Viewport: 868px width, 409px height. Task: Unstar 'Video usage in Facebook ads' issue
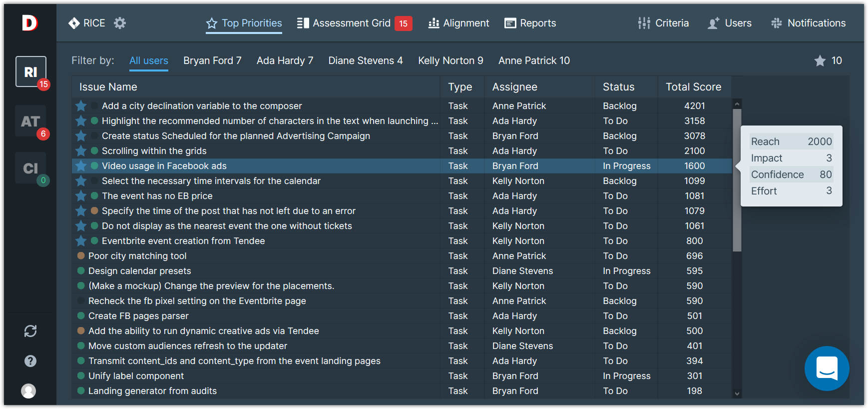point(81,166)
